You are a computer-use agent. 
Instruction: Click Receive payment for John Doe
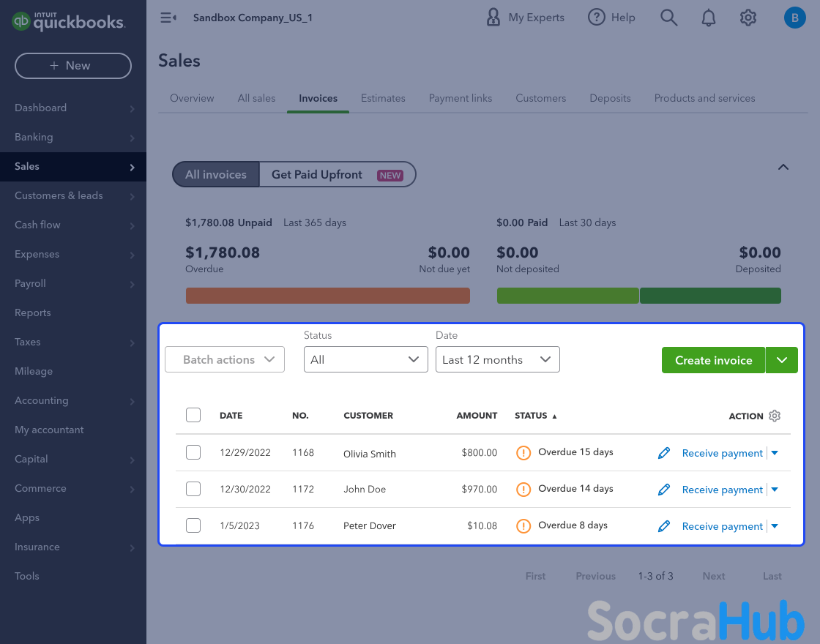[x=722, y=490]
